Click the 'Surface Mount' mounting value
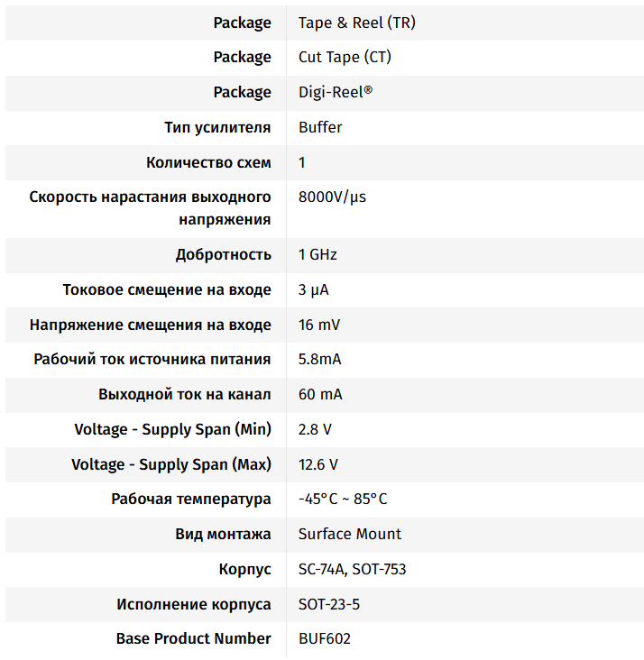644x660 pixels. click(x=350, y=534)
